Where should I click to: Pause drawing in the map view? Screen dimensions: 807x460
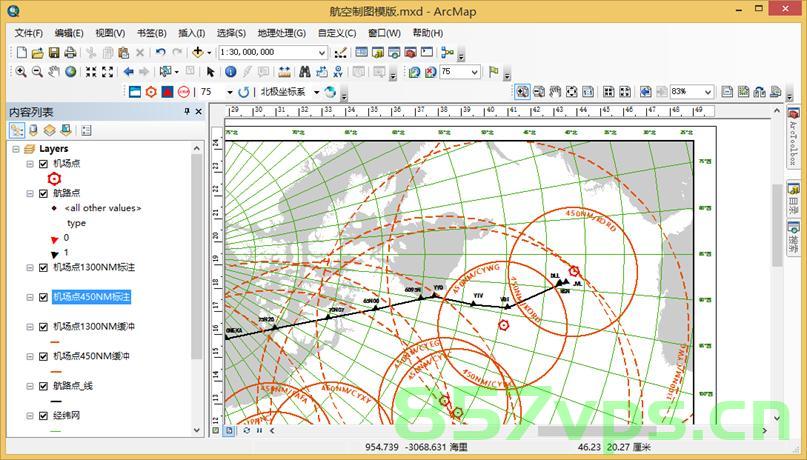[259, 431]
